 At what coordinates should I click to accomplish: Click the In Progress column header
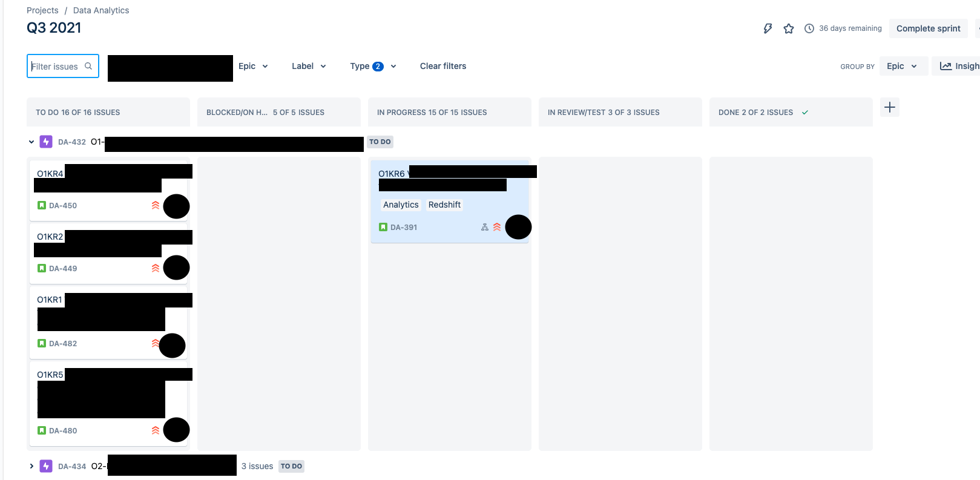click(450, 112)
